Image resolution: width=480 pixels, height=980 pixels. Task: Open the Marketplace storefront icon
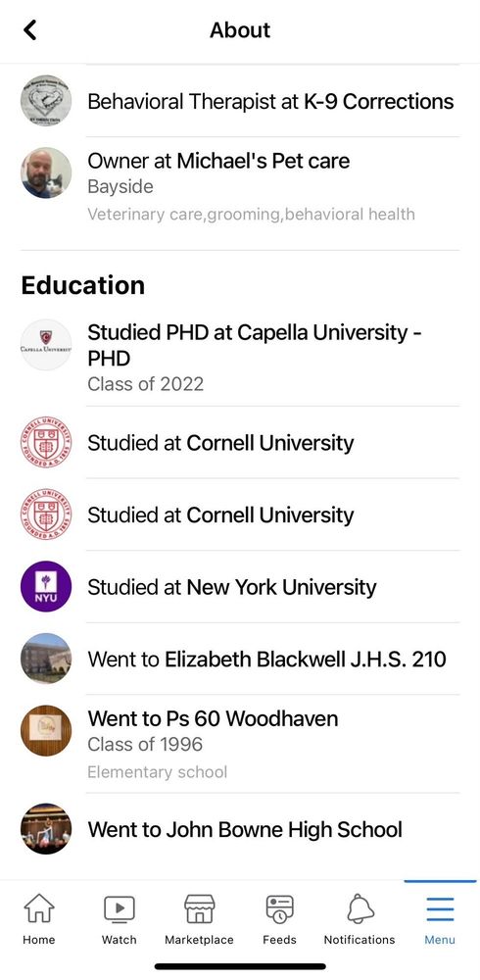pyautogui.click(x=200, y=908)
